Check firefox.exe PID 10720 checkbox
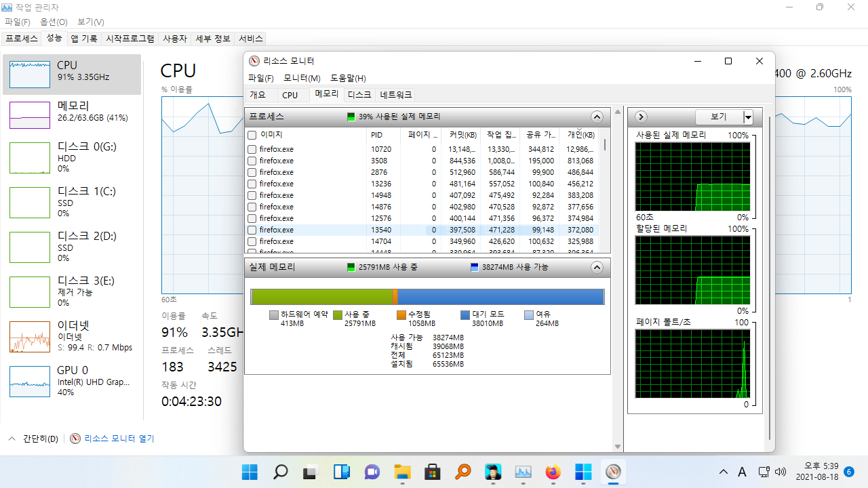868x488 pixels. [x=252, y=149]
